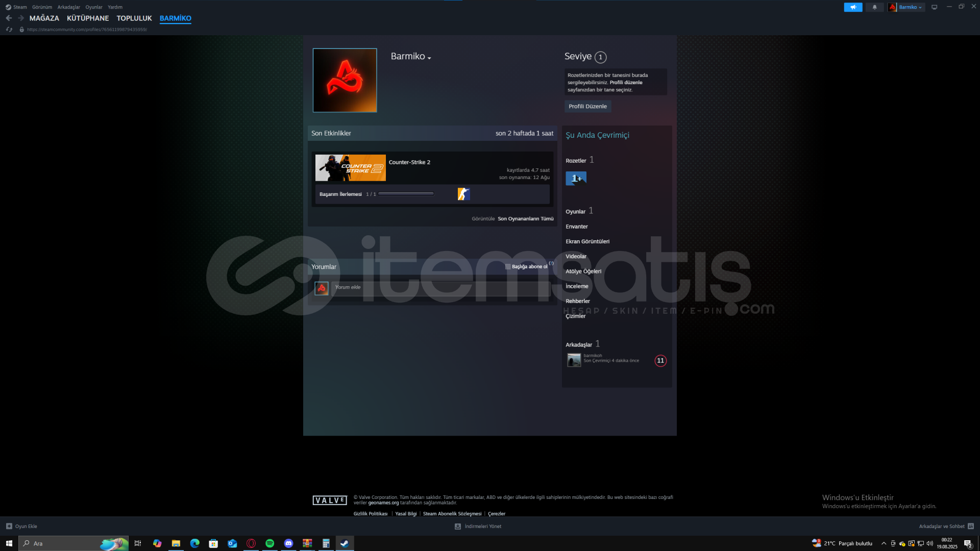This screenshot has height=551, width=980.
Task: Open the Arkadaşlar list link in the sidebar
Action: pos(579,345)
